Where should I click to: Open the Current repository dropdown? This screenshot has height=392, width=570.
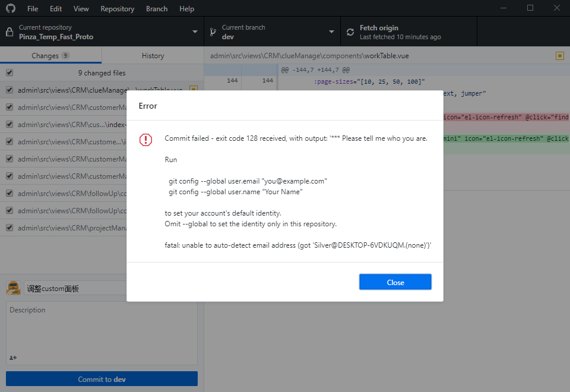[194, 31]
